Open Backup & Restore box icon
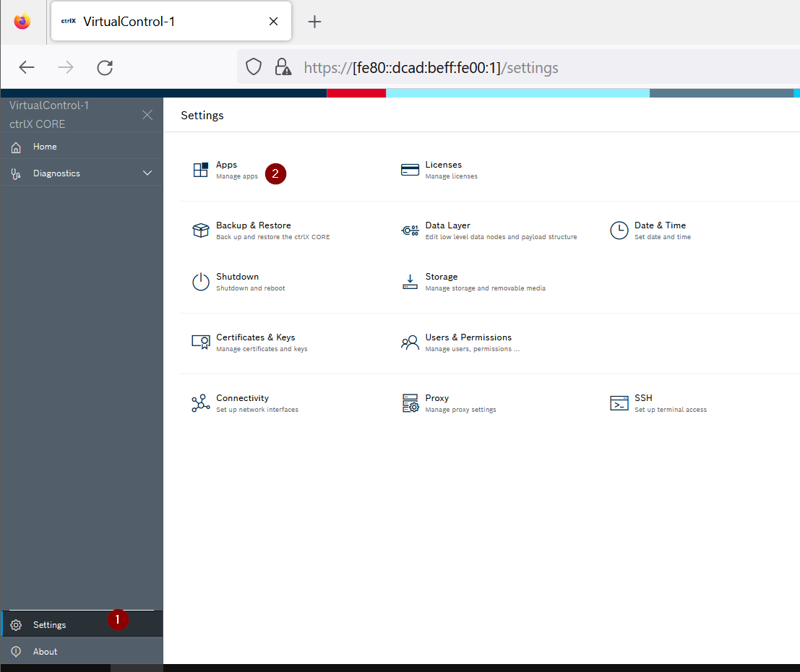This screenshot has width=800, height=672. (x=200, y=230)
